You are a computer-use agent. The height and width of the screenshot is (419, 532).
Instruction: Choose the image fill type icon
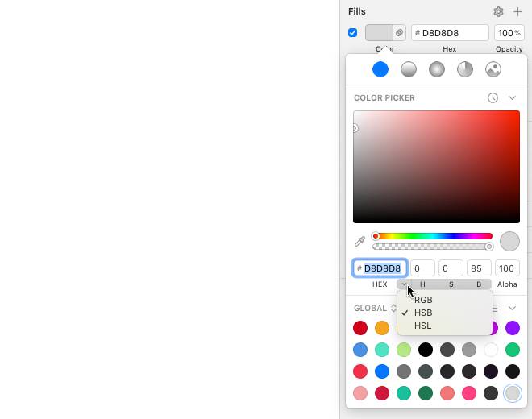coord(493,69)
